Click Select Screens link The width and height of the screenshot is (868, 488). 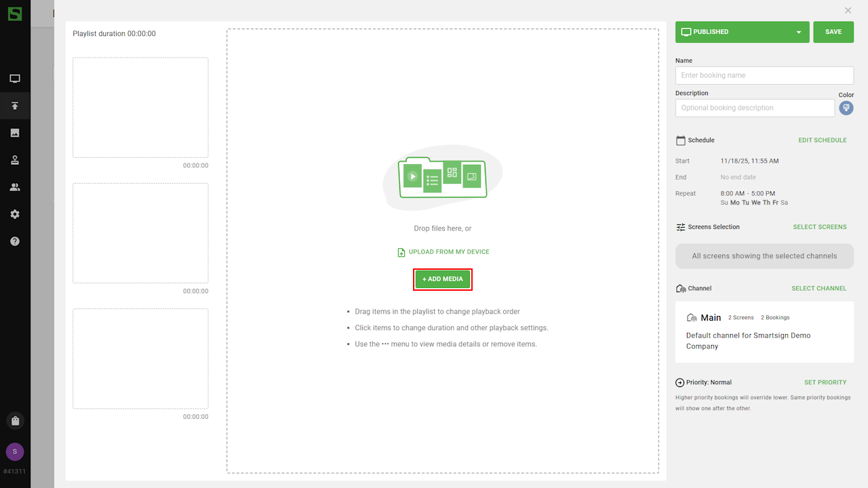[x=819, y=227]
